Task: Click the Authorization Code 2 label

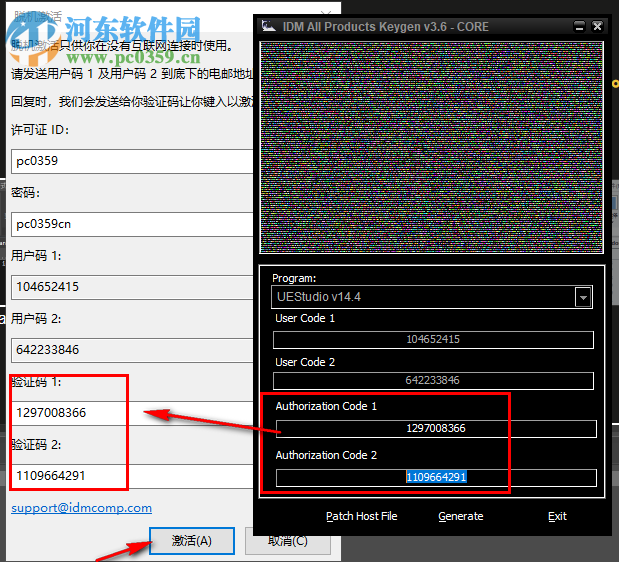Action: 326,455
